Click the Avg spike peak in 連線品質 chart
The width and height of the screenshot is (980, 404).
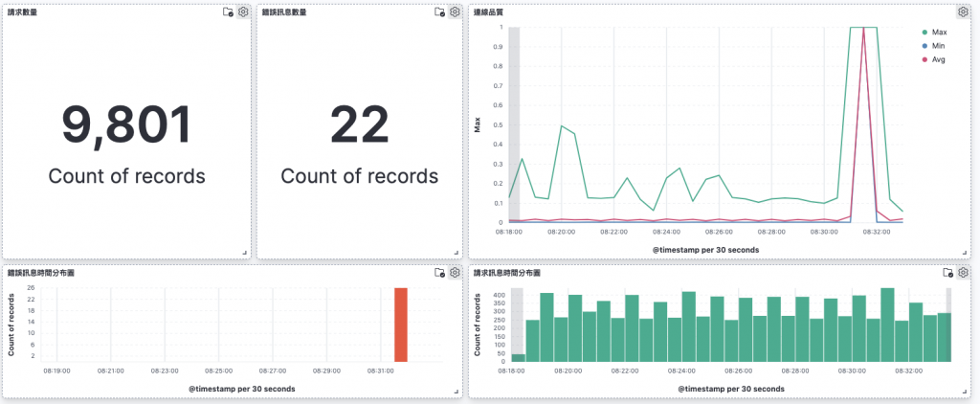(x=863, y=28)
